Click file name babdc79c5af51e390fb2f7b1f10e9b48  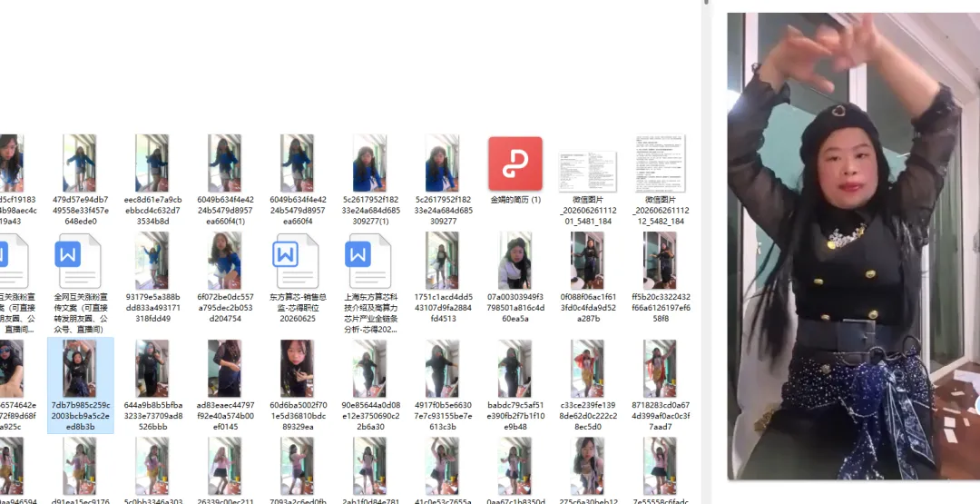pyautogui.click(x=515, y=416)
